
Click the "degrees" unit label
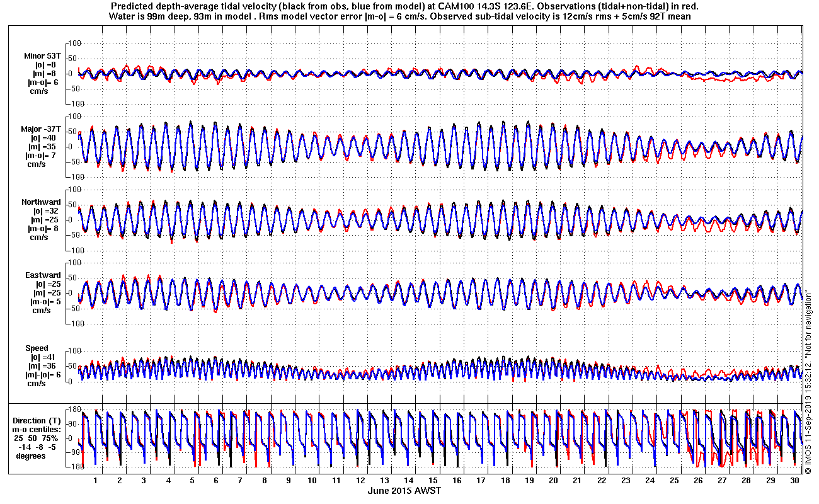click(x=31, y=456)
